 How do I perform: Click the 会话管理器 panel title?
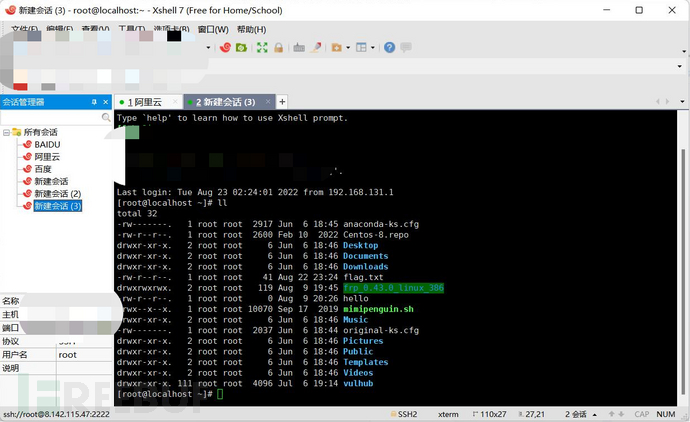pos(23,102)
